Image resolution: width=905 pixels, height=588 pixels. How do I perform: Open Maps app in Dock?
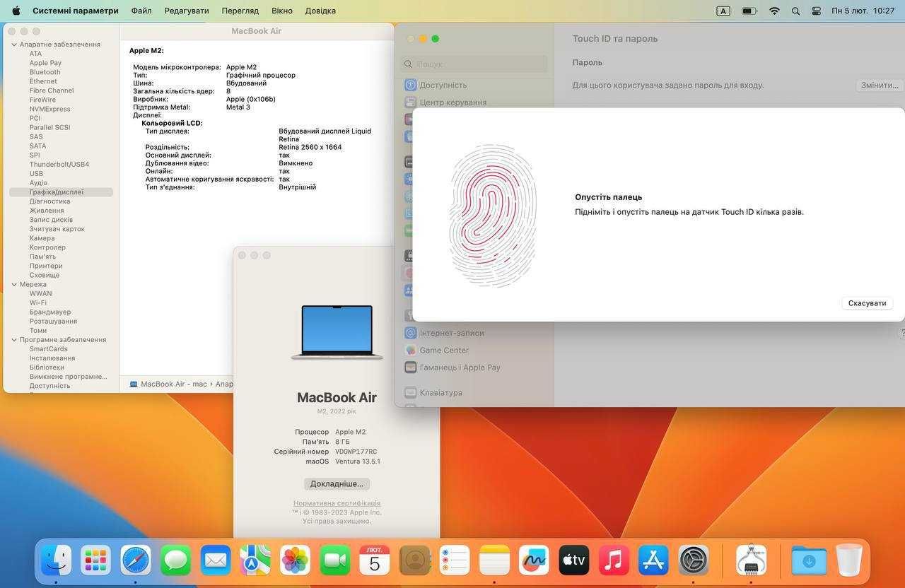coord(255,560)
